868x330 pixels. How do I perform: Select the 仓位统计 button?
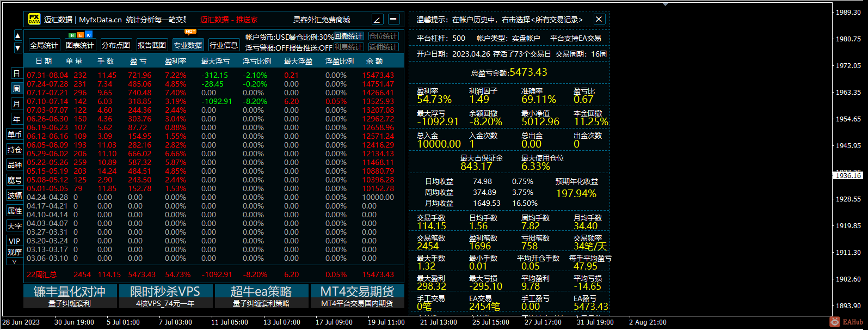tap(384, 36)
